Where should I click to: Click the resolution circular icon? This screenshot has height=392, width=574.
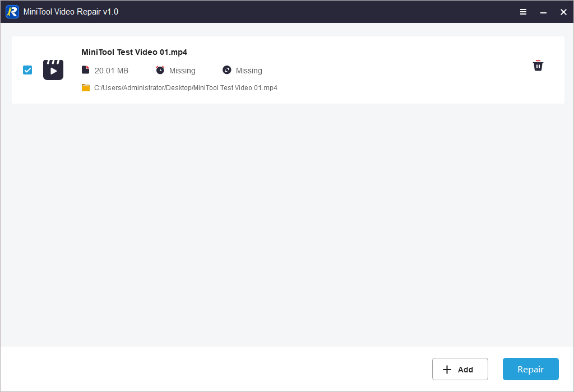227,70
